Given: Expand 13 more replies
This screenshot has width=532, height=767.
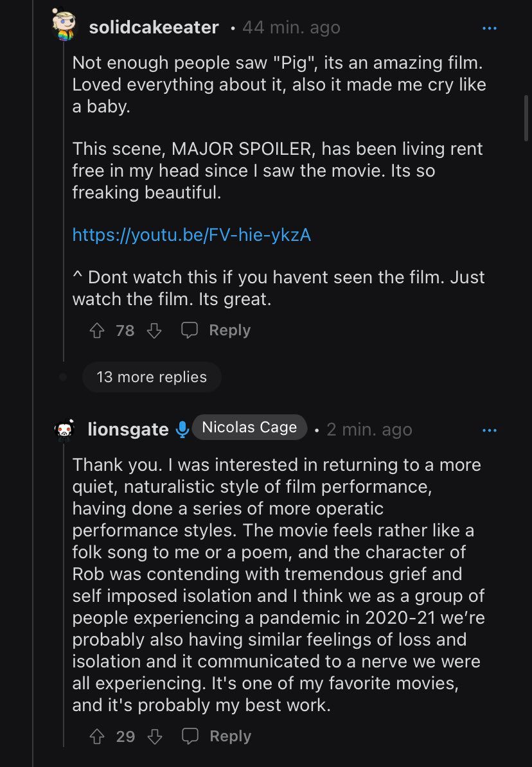Looking at the screenshot, I should 152,376.
